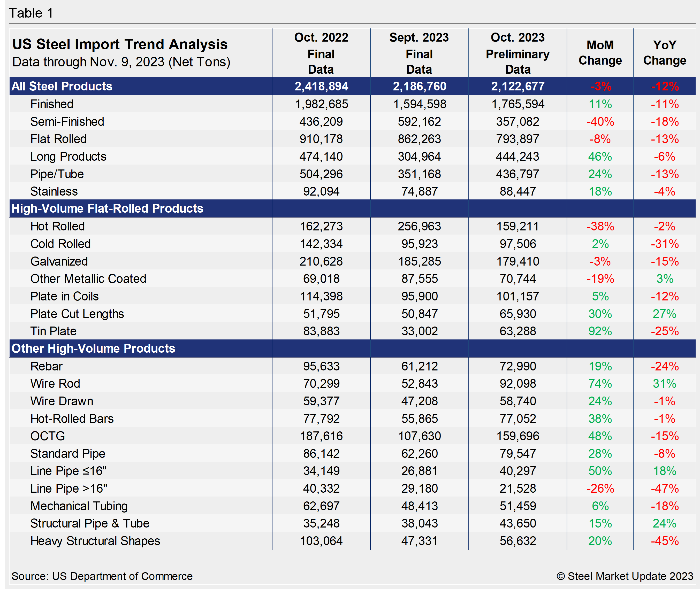
Task: Select the US Steel Import Trend Analysis heading
Action: [120, 44]
